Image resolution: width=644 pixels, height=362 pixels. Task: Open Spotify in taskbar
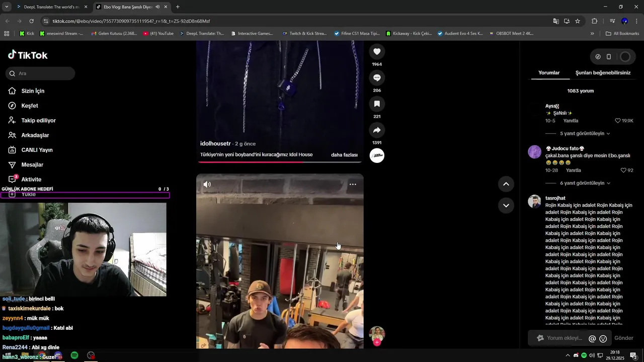74,355
